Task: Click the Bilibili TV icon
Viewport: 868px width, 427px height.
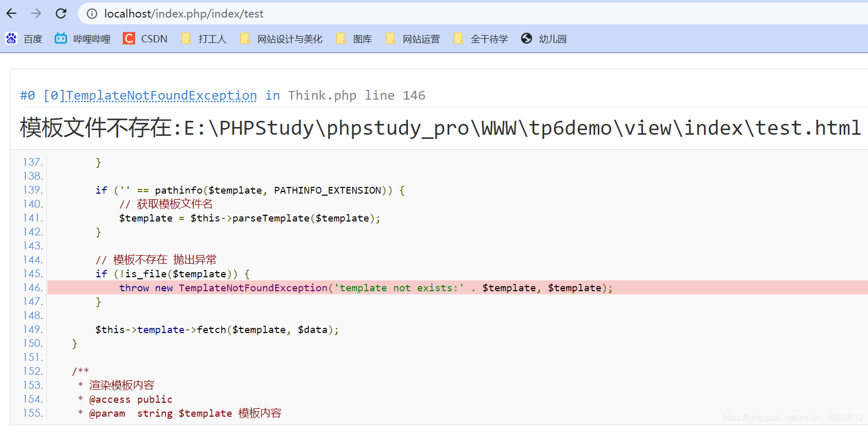Action: [61, 38]
